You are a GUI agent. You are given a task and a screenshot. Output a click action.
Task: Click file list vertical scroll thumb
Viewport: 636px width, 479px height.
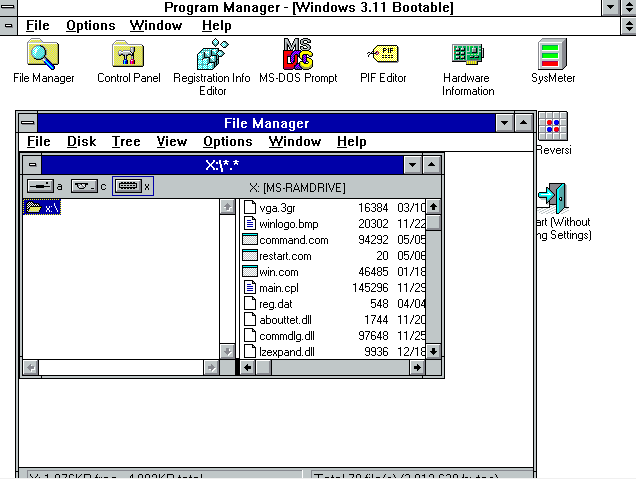(x=433, y=223)
